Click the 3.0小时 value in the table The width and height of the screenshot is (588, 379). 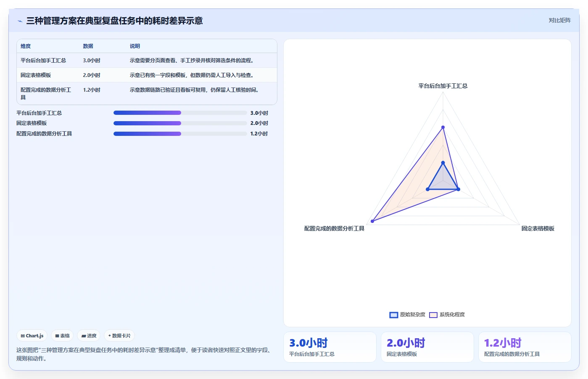pyautogui.click(x=92, y=61)
